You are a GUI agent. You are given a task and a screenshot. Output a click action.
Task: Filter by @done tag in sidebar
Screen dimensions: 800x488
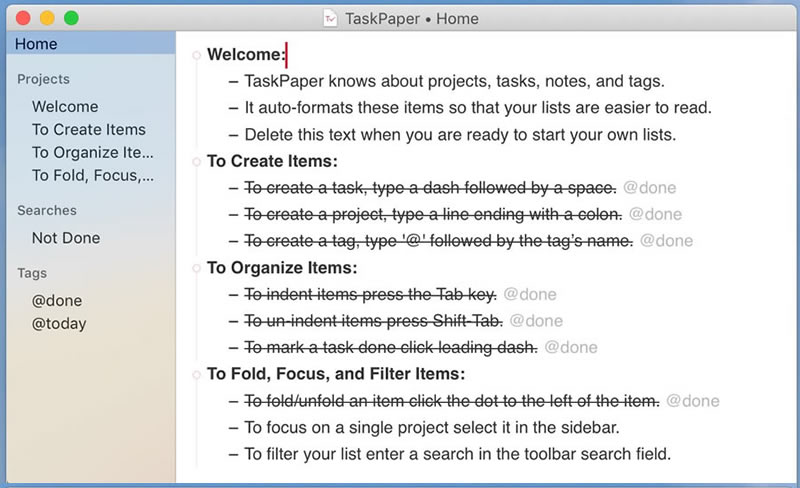tap(57, 301)
